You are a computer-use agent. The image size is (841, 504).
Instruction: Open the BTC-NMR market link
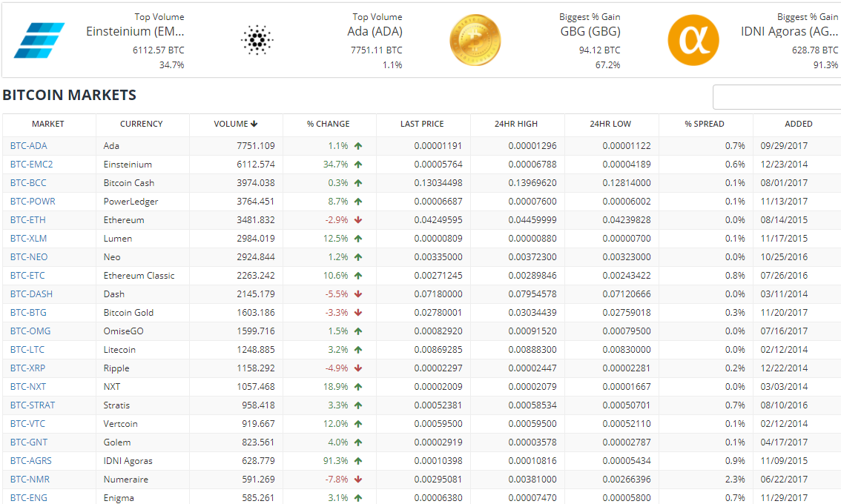click(30, 480)
